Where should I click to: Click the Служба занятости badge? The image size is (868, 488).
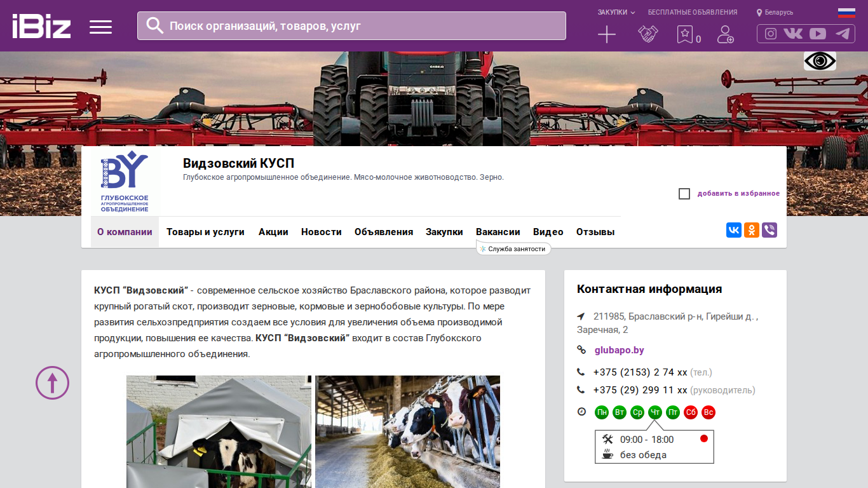pyautogui.click(x=513, y=249)
